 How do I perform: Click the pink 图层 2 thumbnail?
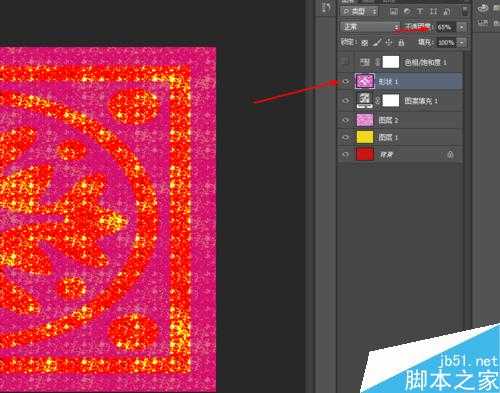pyautogui.click(x=365, y=120)
